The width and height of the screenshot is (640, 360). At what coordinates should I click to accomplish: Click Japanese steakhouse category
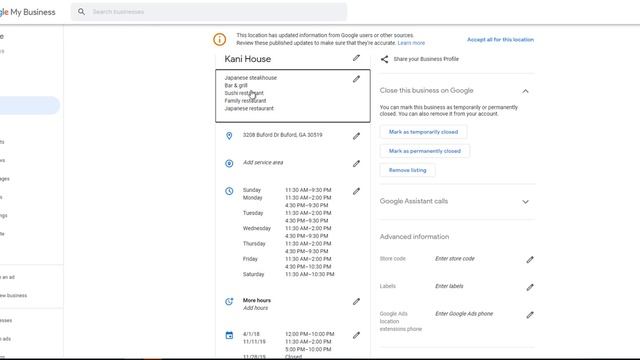click(x=250, y=78)
